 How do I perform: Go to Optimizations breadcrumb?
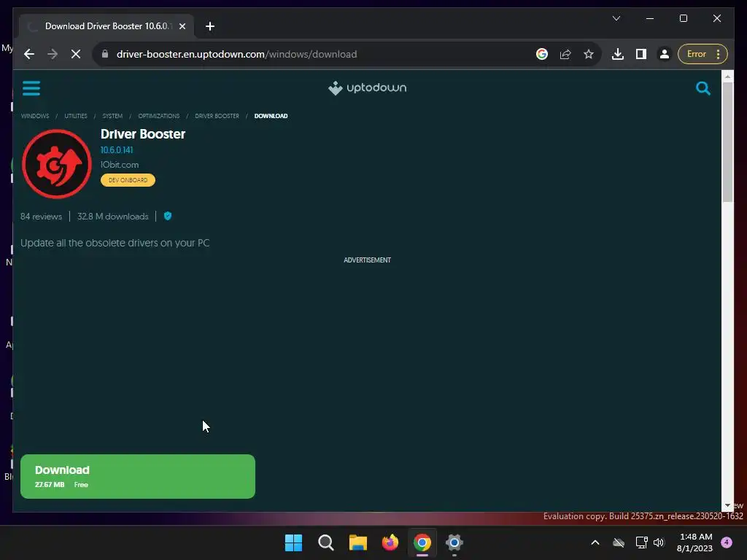pos(158,116)
